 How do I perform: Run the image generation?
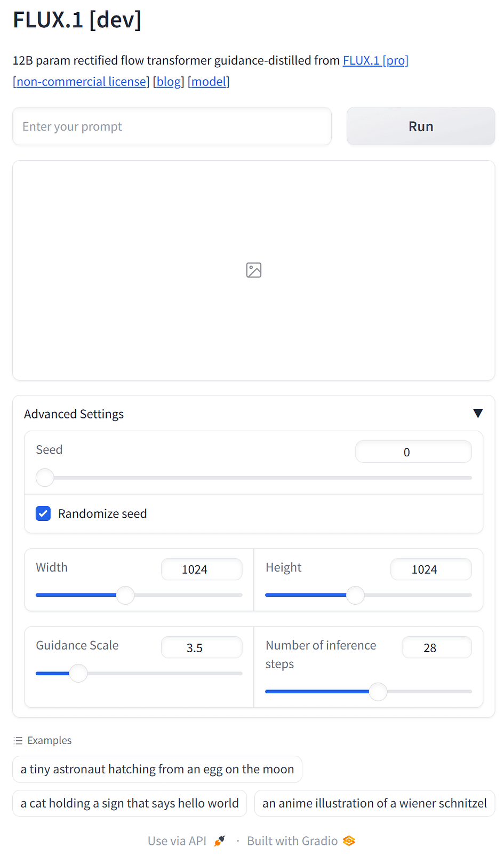point(421,126)
